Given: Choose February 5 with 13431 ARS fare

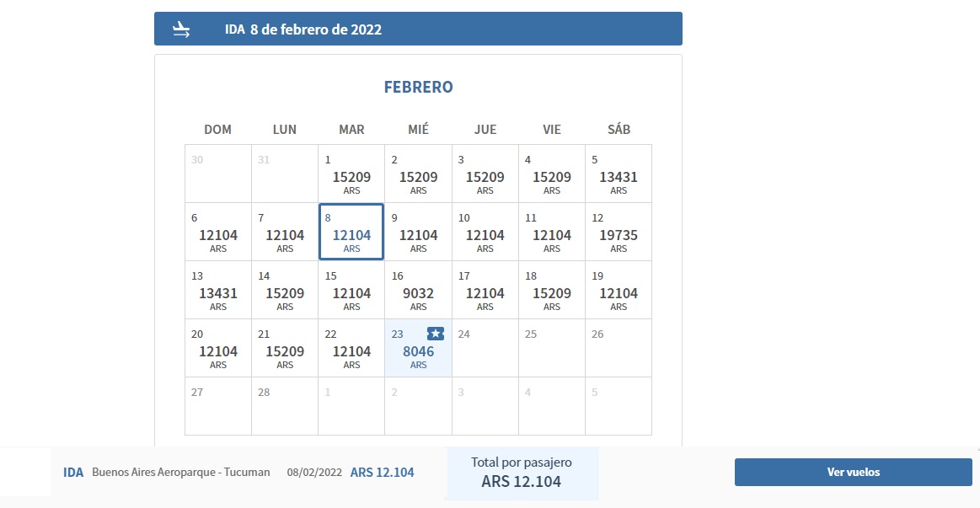Looking at the screenshot, I should [x=619, y=174].
